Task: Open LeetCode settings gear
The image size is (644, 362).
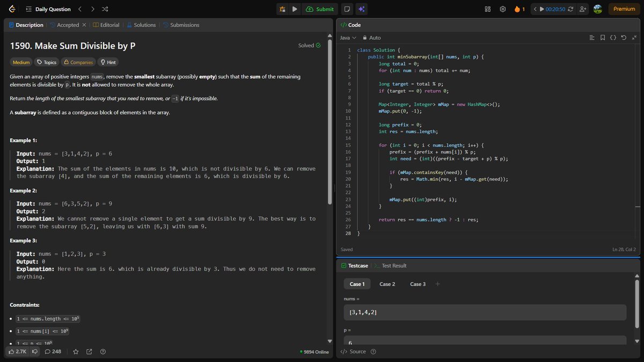Action: [x=502, y=9]
